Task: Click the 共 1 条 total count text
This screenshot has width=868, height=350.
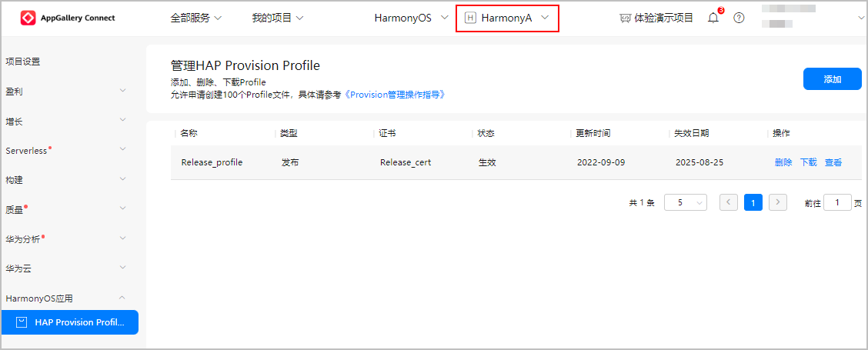Action: click(x=642, y=203)
